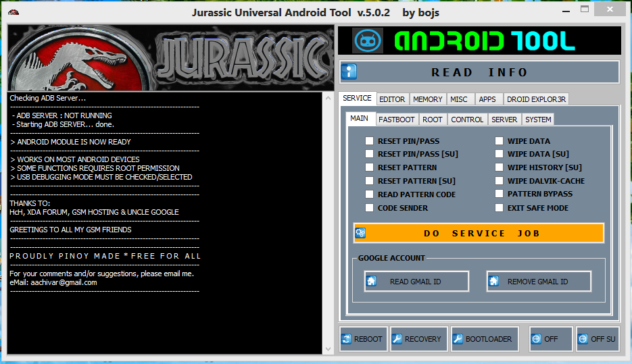
Task: Click REMOVE GMAIL ID button
Action: [x=539, y=281]
